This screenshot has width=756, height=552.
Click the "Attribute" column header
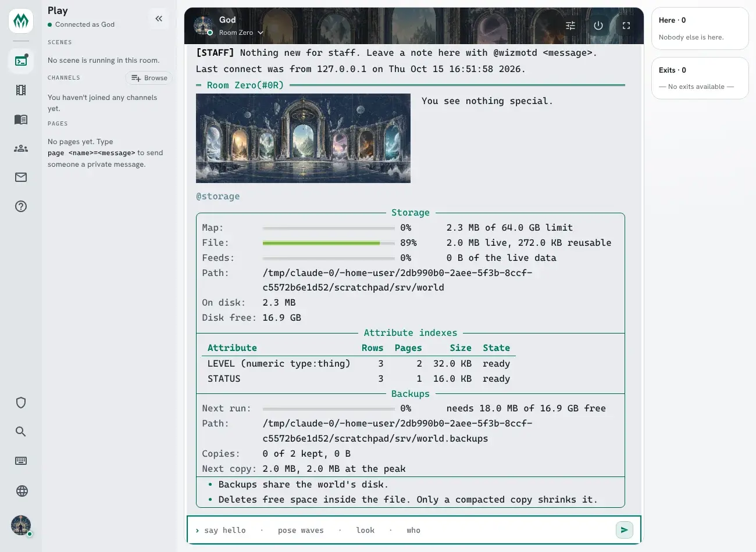pos(232,348)
